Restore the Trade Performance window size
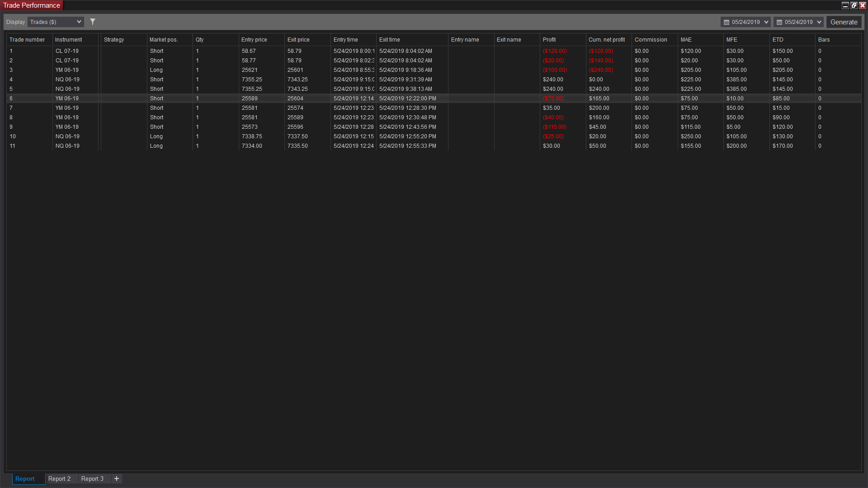The height and width of the screenshot is (488, 868). click(854, 5)
